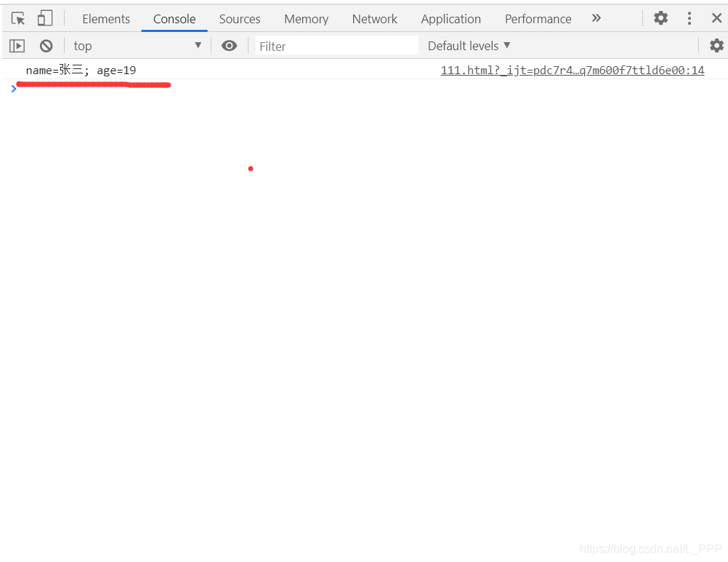The height and width of the screenshot is (562, 728).
Task: Activate the inspect element picker icon
Action: [x=18, y=19]
